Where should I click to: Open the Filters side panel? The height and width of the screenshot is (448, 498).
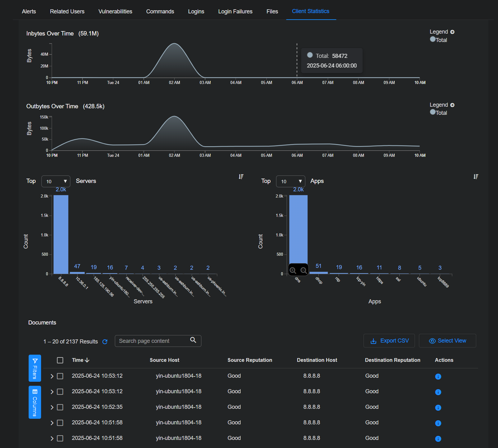coord(35,368)
